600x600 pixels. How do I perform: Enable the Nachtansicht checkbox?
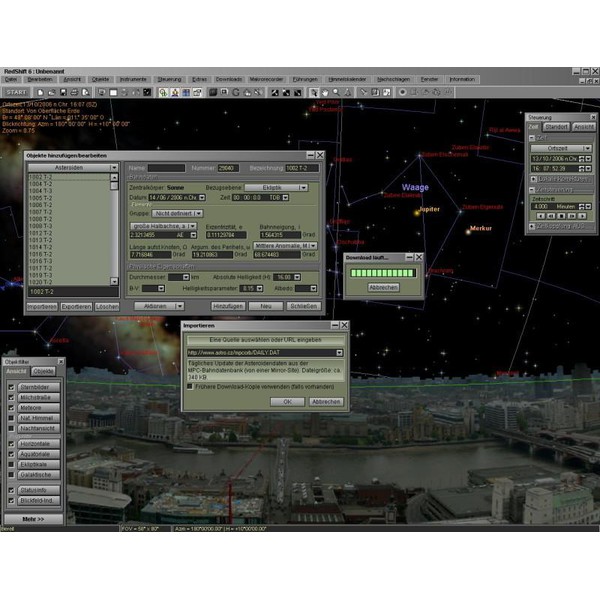coord(11,427)
